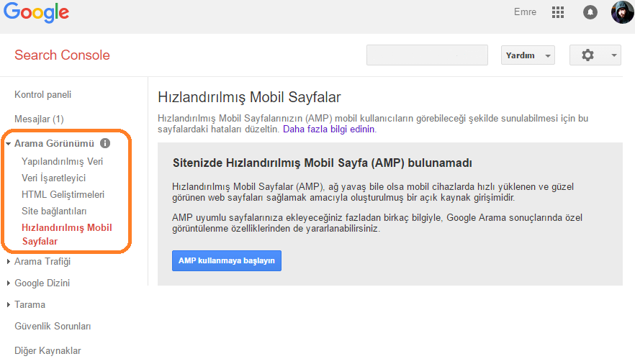The height and width of the screenshot is (364, 635).
Task: Select Yapılandırılmış Veri
Action: coord(63,161)
